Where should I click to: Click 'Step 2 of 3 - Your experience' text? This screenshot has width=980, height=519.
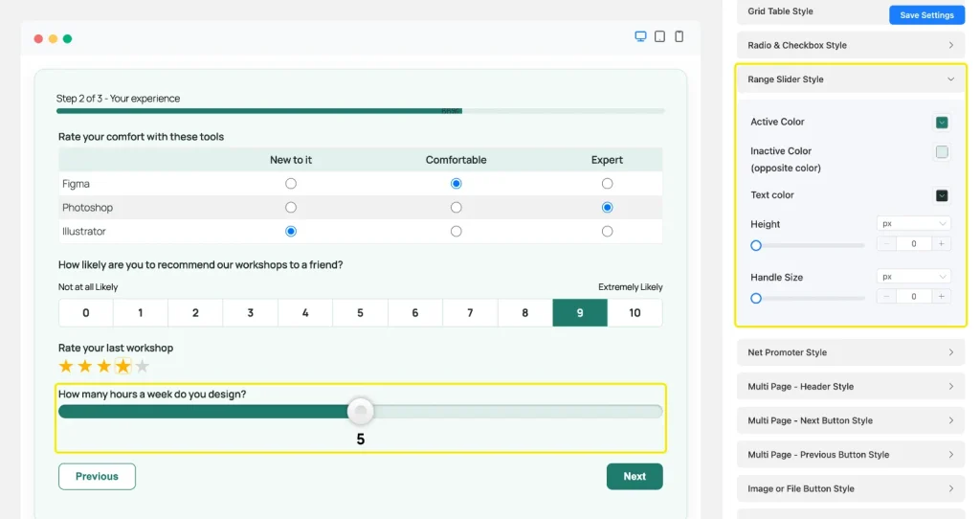(x=118, y=99)
